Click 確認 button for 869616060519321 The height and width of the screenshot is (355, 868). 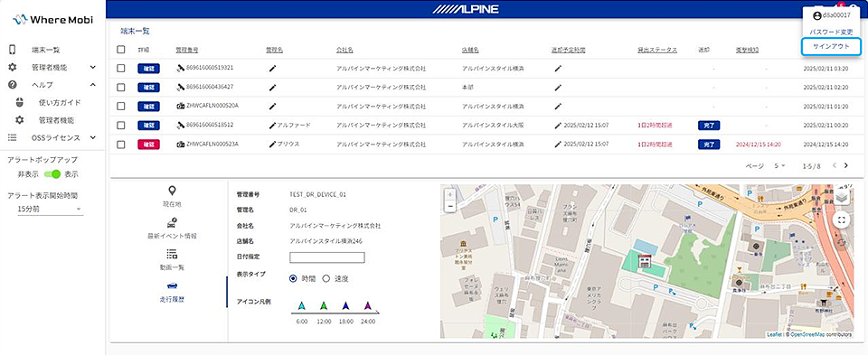pyautogui.click(x=149, y=69)
